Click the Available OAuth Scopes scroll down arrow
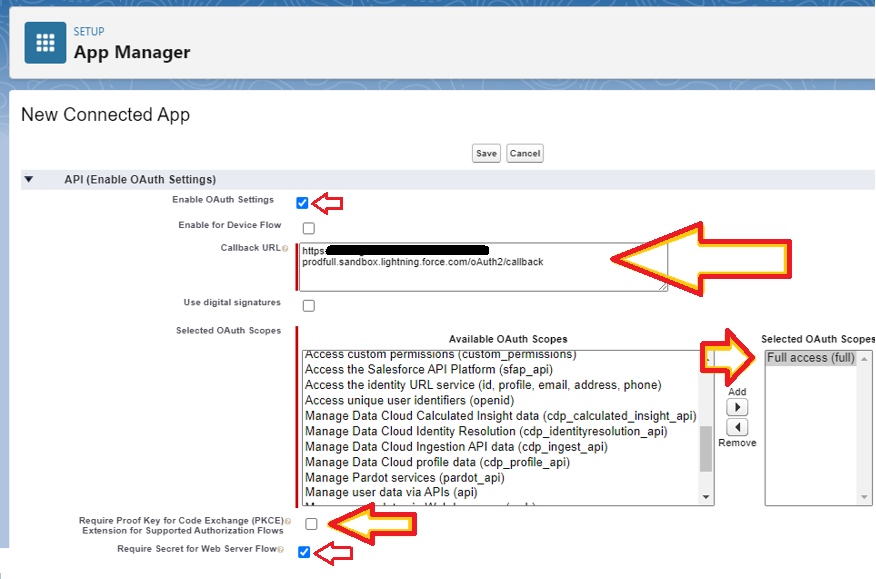 pos(706,497)
